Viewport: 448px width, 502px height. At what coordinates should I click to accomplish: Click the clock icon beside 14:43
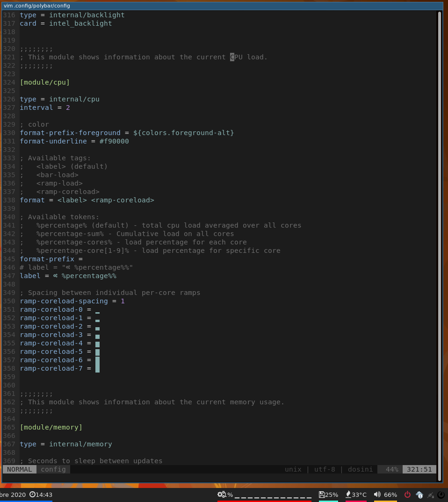click(x=32, y=494)
